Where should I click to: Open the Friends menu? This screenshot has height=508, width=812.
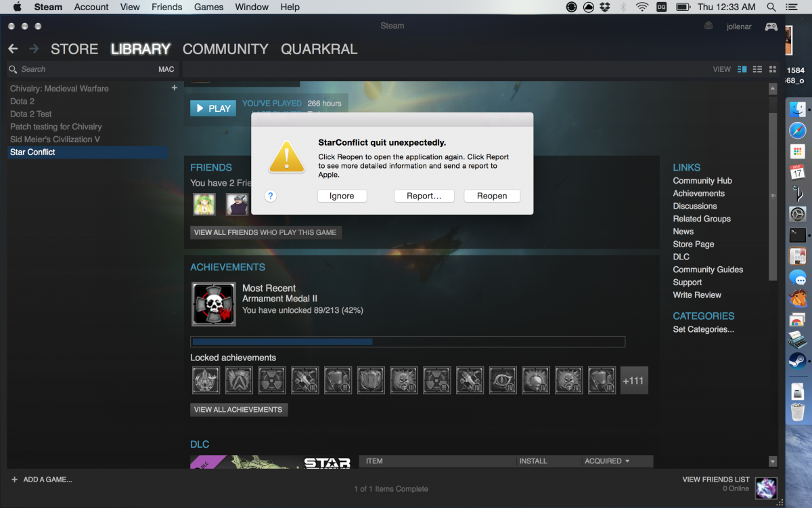[166, 7]
